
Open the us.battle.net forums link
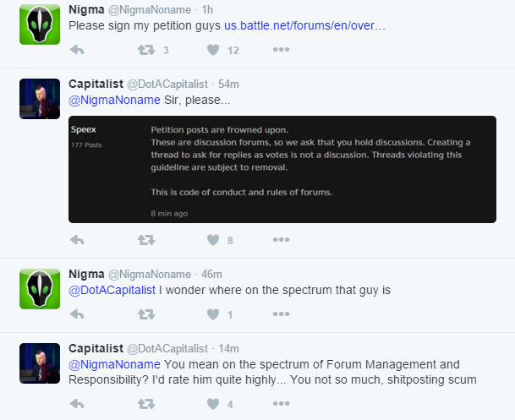tap(304, 26)
